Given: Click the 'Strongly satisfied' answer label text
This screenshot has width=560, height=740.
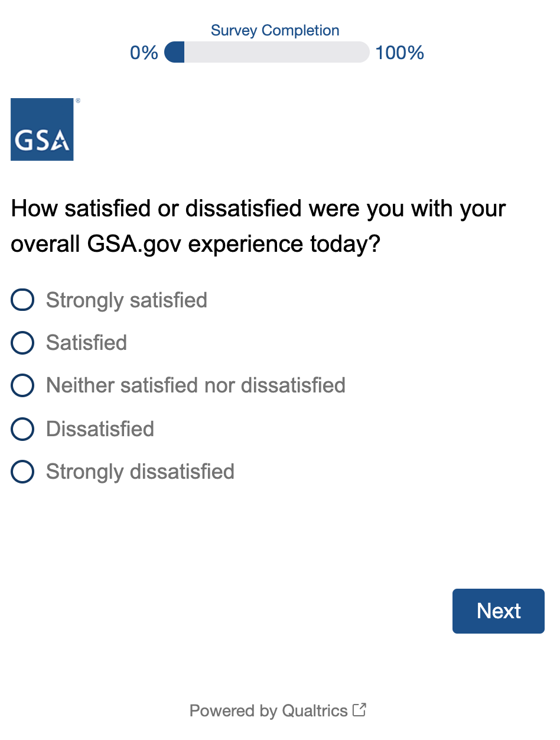Looking at the screenshot, I should [x=126, y=300].
